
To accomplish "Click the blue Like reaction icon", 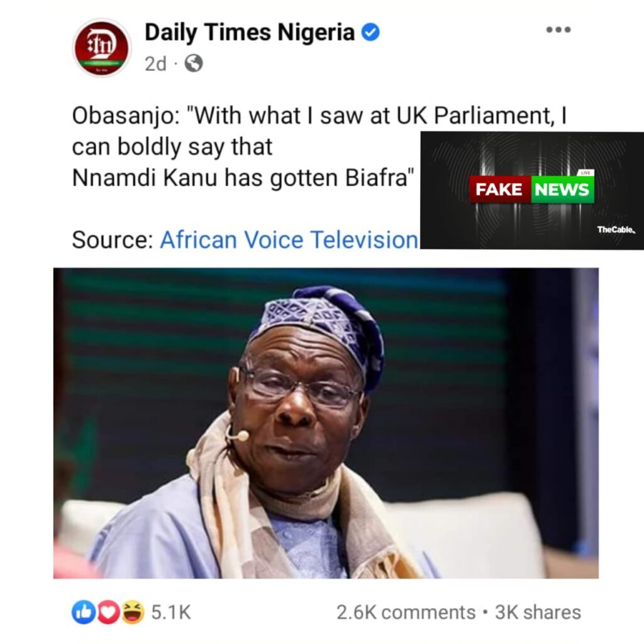I will click(83, 612).
